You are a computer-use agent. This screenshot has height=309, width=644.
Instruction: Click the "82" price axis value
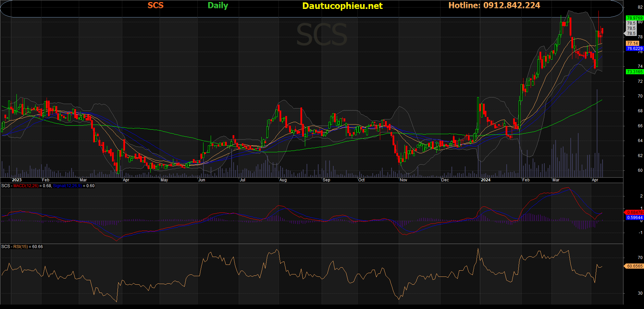pos(640,7)
